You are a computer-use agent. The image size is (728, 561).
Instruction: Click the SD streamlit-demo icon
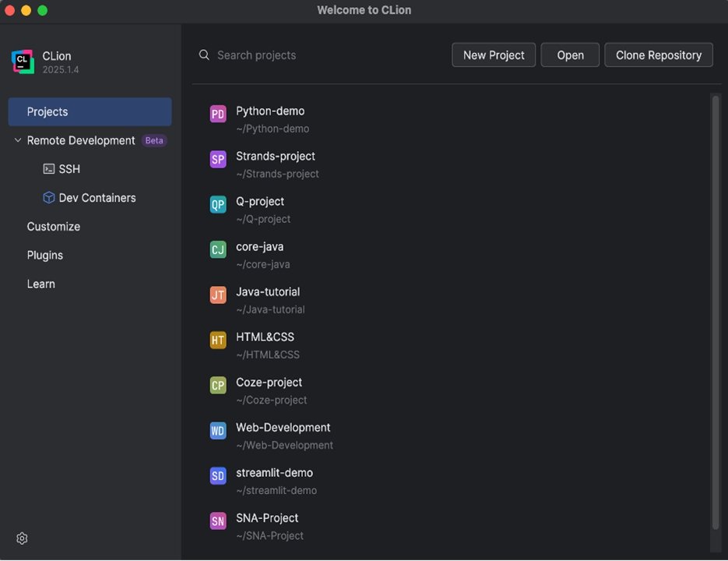pos(218,475)
